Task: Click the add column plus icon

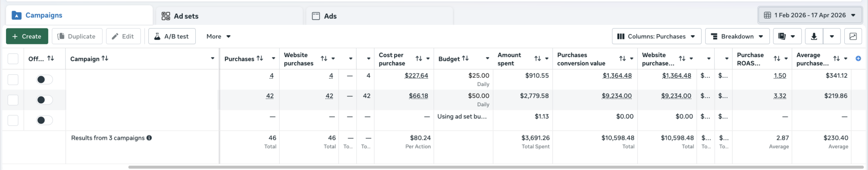Action: 858,59
